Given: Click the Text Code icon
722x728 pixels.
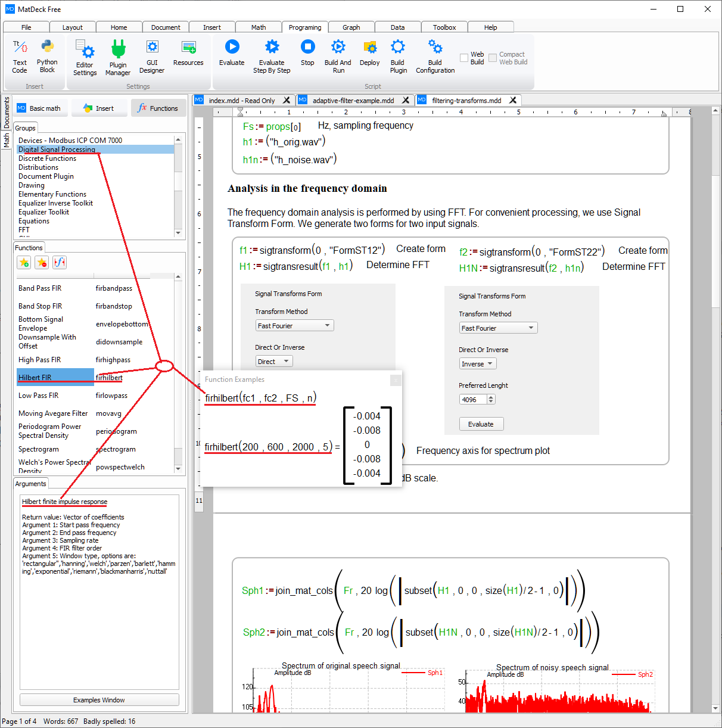Looking at the screenshot, I should tap(20, 57).
